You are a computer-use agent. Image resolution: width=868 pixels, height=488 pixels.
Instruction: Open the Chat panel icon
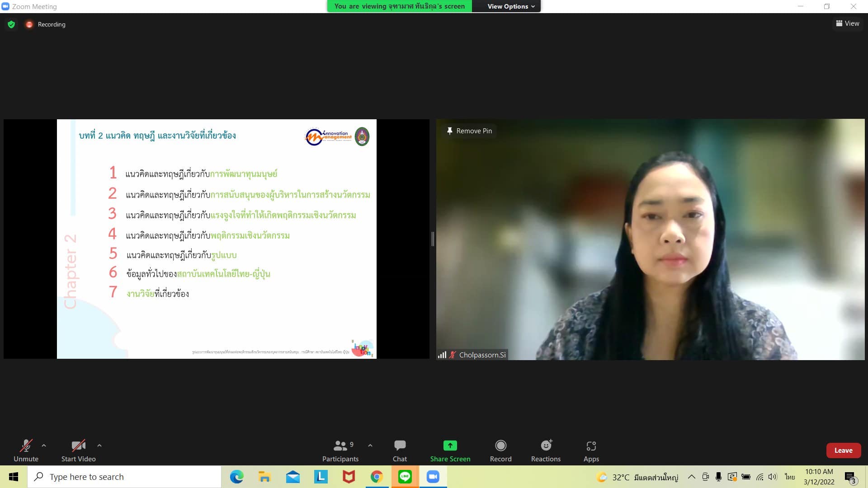pos(400,446)
